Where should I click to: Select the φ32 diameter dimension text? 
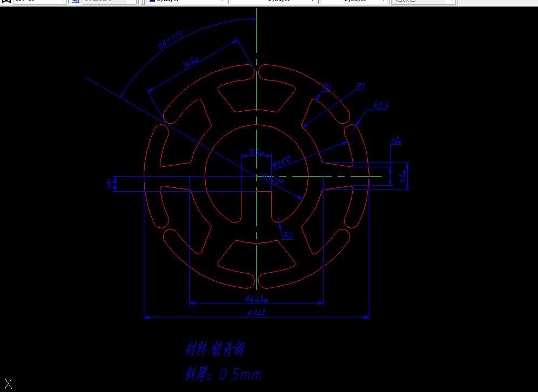click(273, 179)
